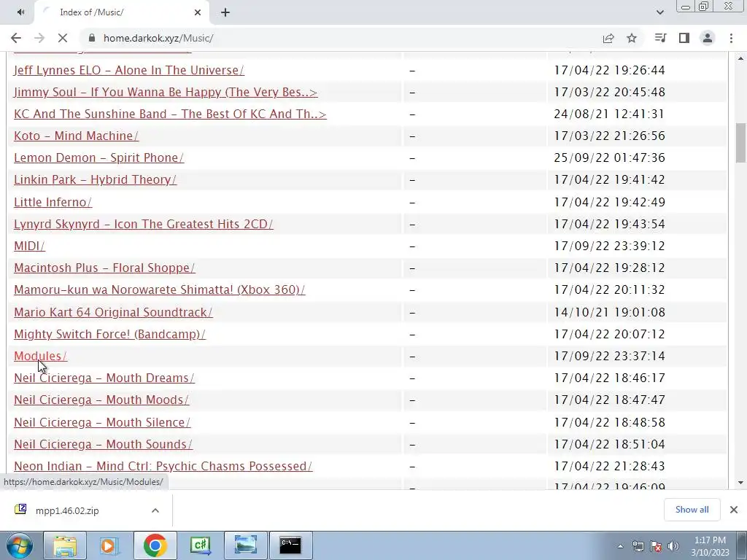Viewport: 747px width, 560px height.
Task: Open Windows Explorer from the taskbar
Action: point(65,545)
